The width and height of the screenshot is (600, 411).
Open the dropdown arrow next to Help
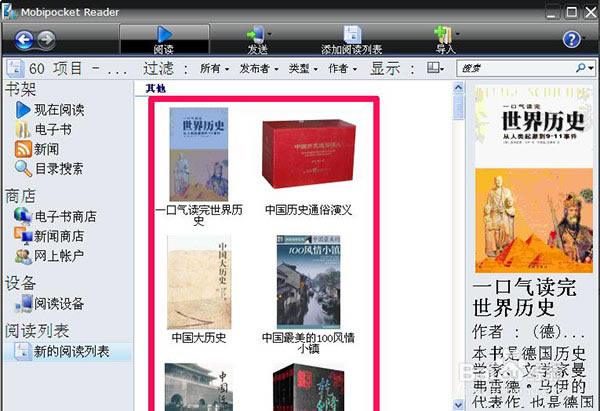tap(584, 38)
